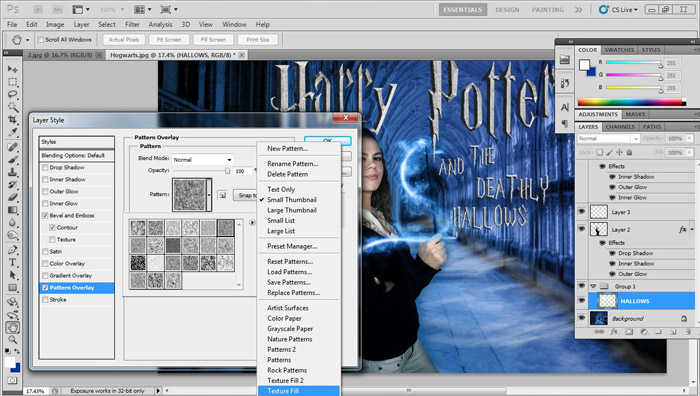Enable Scroll All Windows checkbox
700x396 pixels.
[41, 40]
